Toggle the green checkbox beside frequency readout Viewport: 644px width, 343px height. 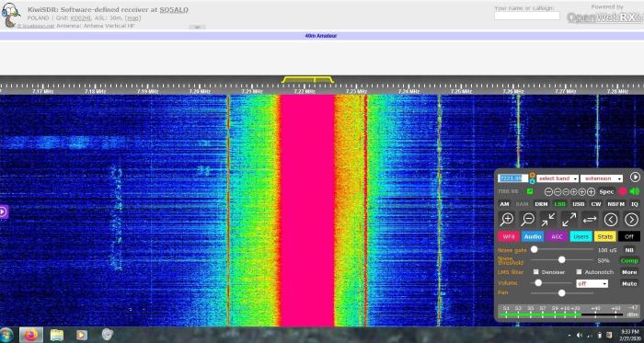(x=530, y=191)
